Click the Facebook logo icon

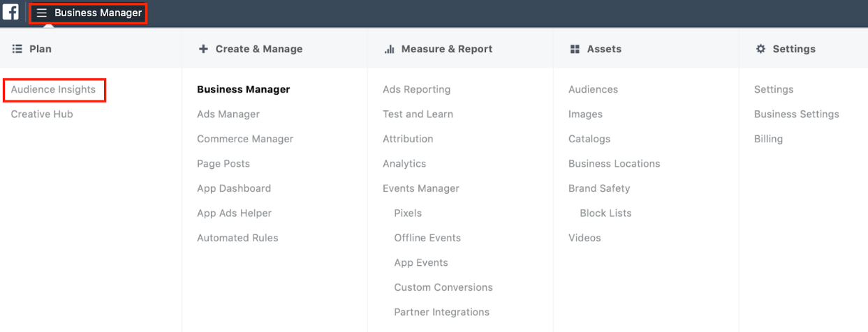(x=10, y=13)
